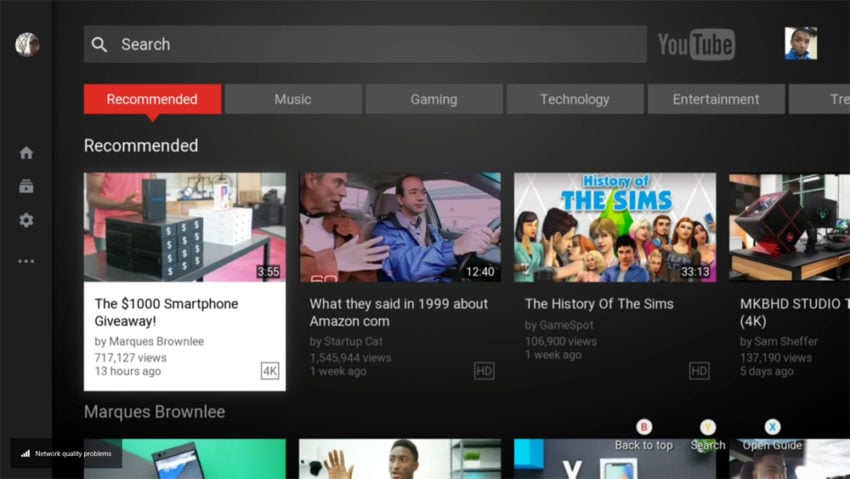Image resolution: width=850 pixels, height=479 pixels.
Task: Open the three-dots More menu
Action: coord(26,261)
